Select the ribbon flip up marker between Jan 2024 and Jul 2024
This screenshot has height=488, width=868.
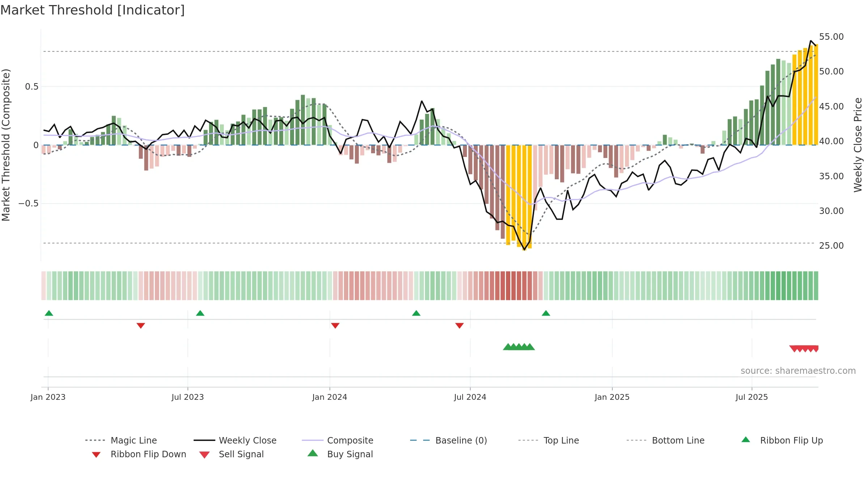tap(416, 313)
